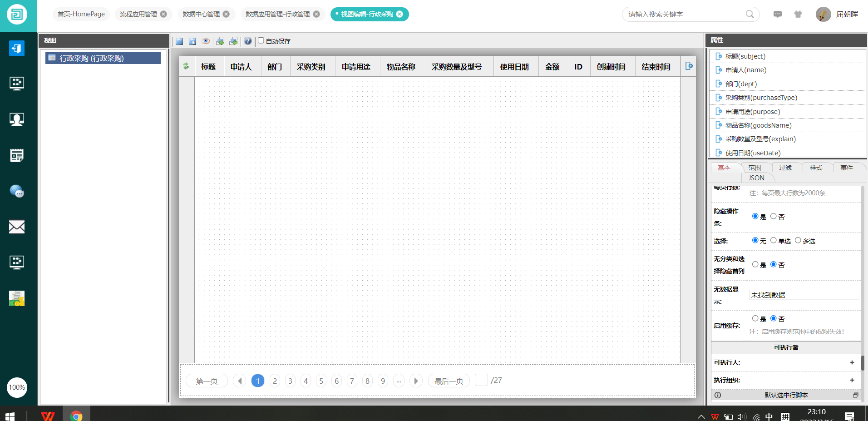This screenshot has width=868, height=421.
Task: Select 是 radio option for 启用缓存
Action: click(755, 318)
